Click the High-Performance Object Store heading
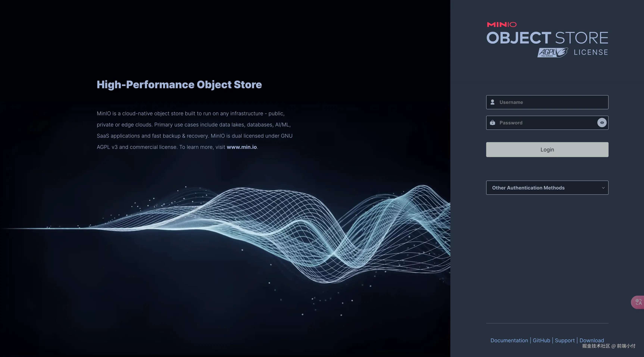This screenshot has height=357, width=644. pyautogui.click(x=179, y=85)
